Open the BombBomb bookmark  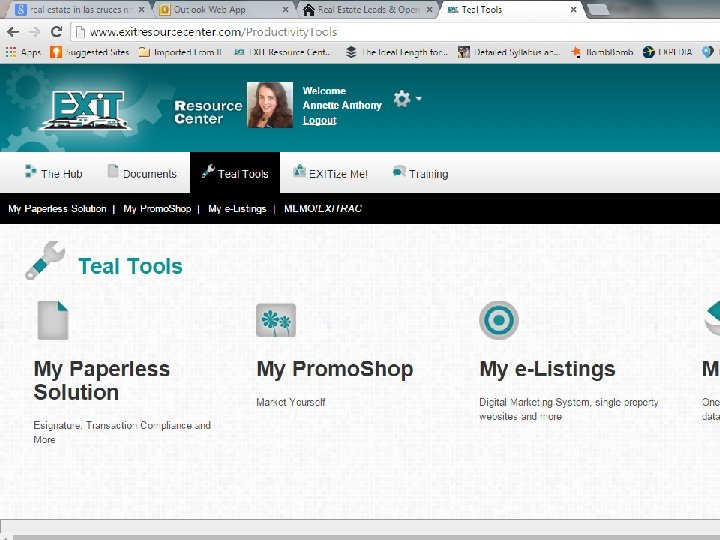pyautogui.click(x=602, y=52)
